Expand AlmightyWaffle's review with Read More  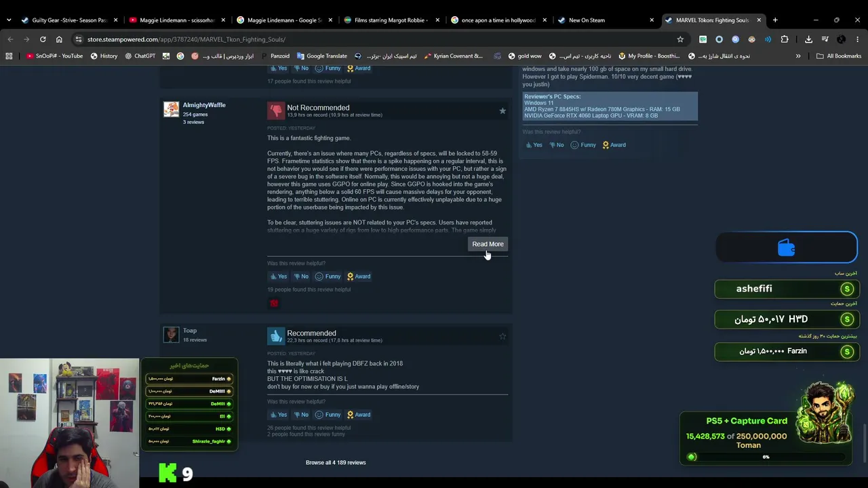tap(488, 244)
